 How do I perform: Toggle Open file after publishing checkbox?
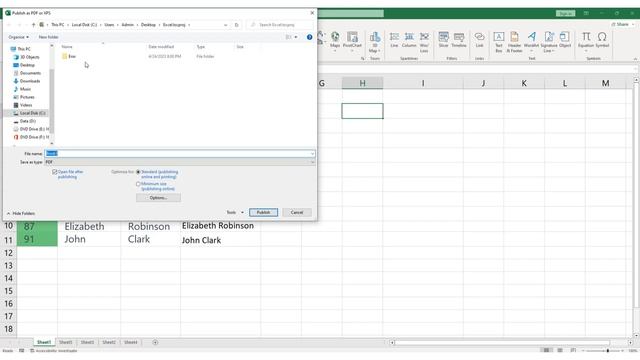click(x=55, y=172)
